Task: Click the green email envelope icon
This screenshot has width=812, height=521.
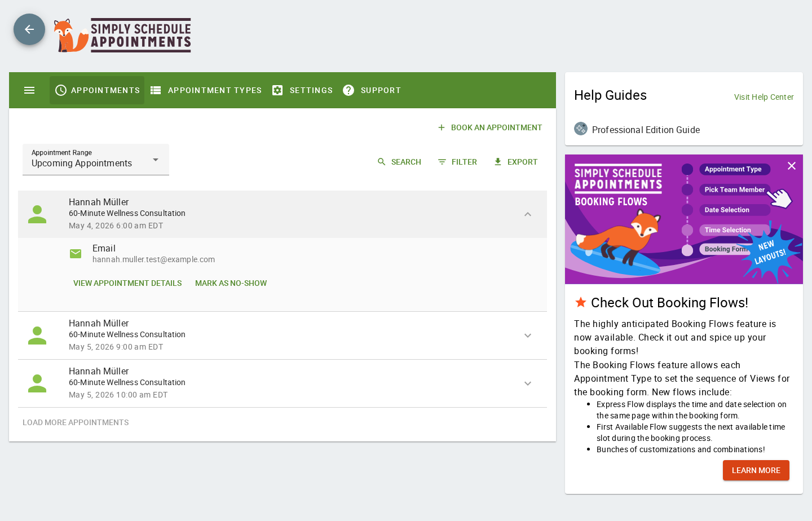Action: pyautogui.click(x=76, y=254)
